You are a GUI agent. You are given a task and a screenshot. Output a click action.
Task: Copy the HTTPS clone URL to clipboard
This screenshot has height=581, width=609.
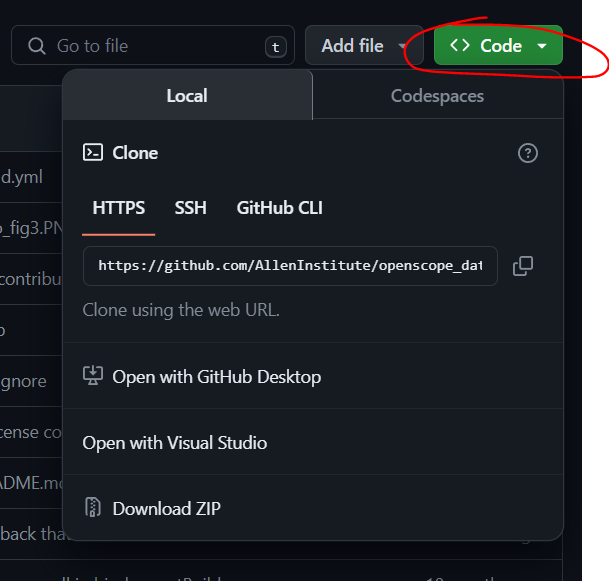pos(522,266)
